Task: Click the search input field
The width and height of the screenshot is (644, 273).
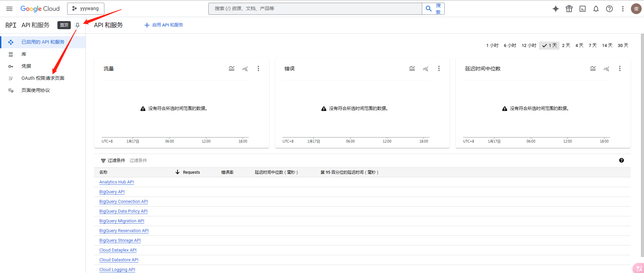Action: click(315, 9)
